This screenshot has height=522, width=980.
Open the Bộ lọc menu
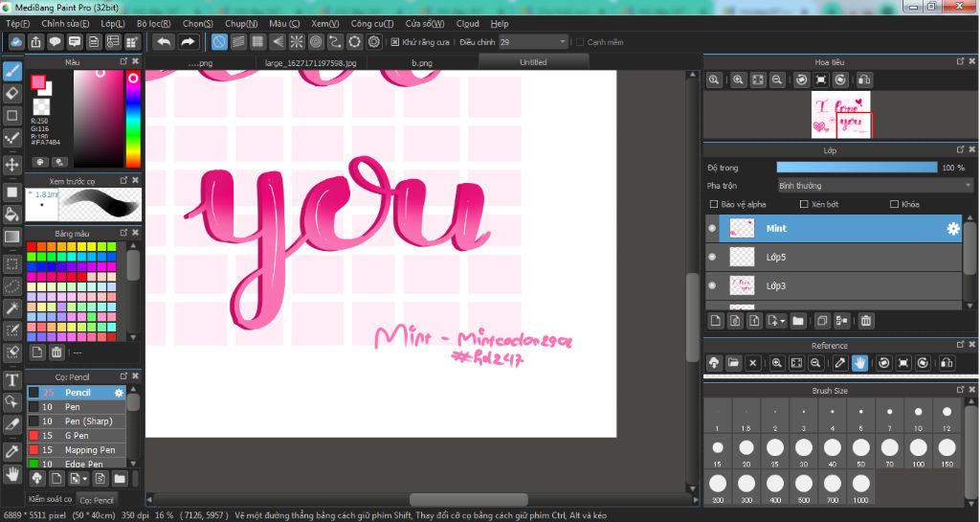(x=153, y=23)
